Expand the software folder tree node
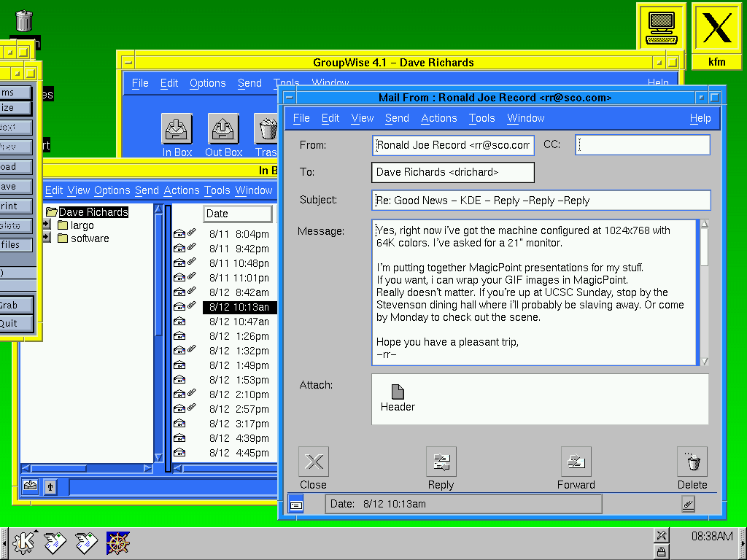Image resolution: width=747 pixels, height=560 pixels. [x=47, y=238]
